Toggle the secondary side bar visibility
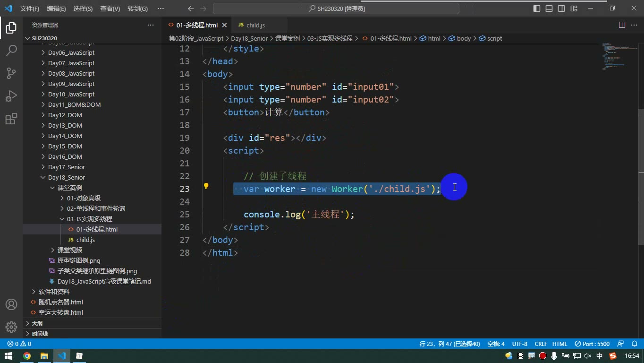The width and height of the screenshot is (644, 363). [561, 9]
